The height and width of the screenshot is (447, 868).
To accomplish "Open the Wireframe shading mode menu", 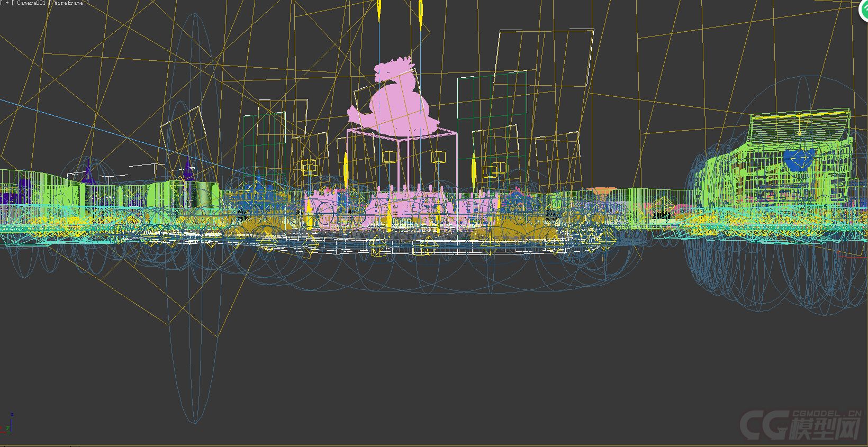I will [68, 3].
